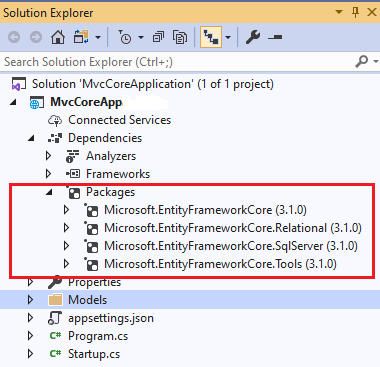
Task: Collapse the Packages node
Action: 49,192
